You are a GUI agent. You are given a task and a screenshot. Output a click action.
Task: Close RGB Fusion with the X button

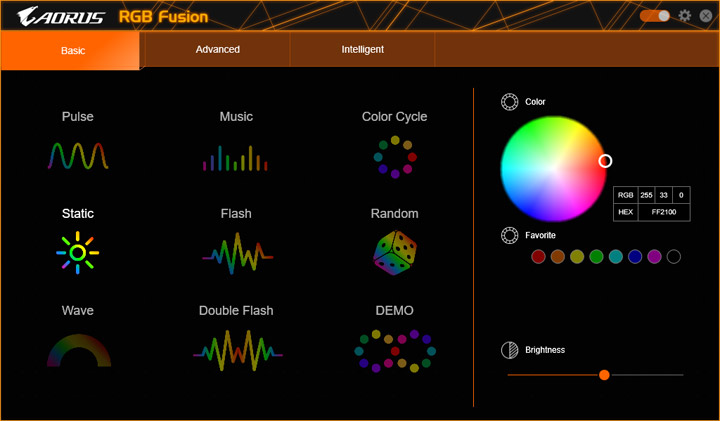point(706,16)
